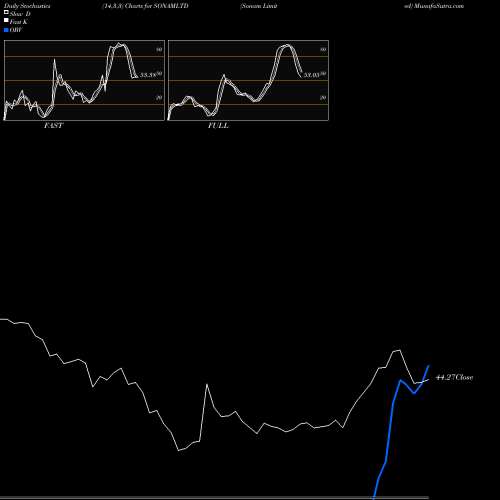Click the blue OBV legend swatch

(x=6, y=30)
